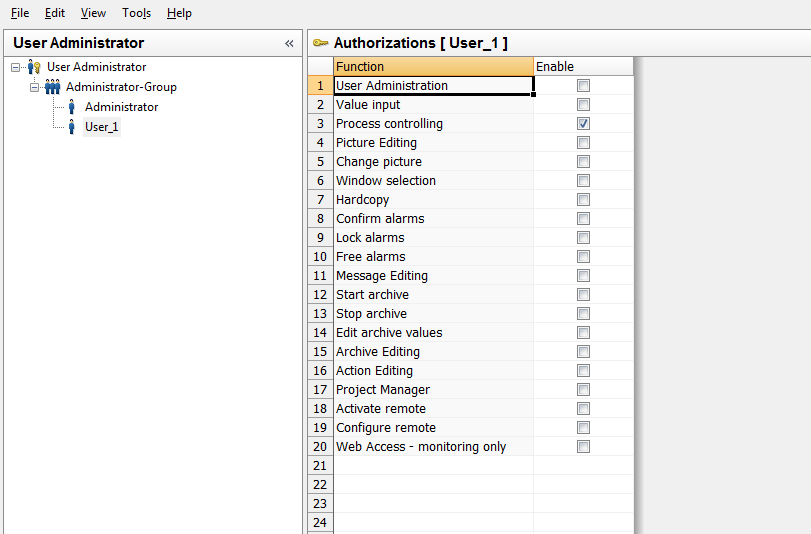Open the View menu

(93, 13)
